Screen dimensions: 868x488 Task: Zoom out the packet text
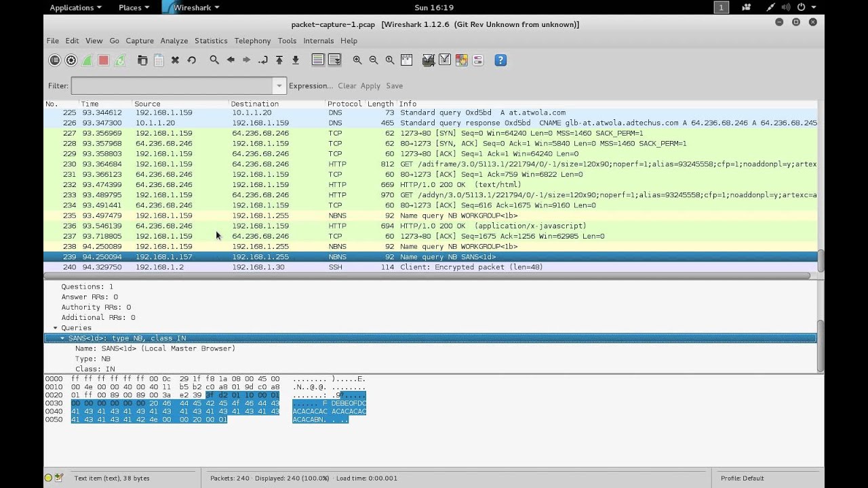coord(374,60)
